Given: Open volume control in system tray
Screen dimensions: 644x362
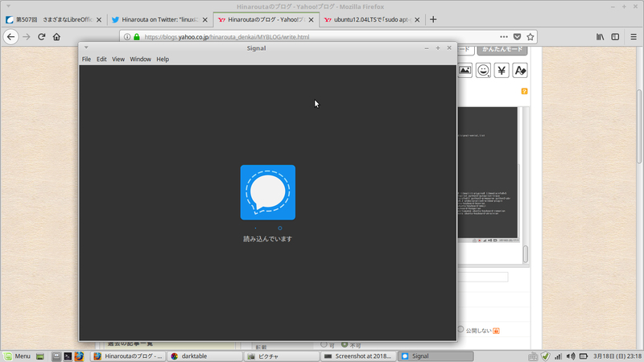Looking at the screenshot, I should click(x=571, y=356).
